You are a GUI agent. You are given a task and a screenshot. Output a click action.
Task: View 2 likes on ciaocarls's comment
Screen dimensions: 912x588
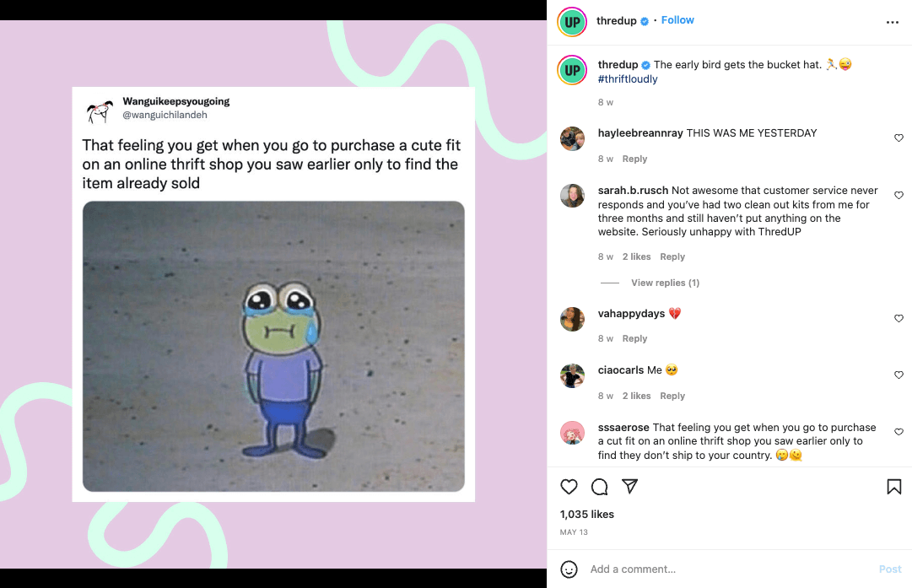[636, 396]
